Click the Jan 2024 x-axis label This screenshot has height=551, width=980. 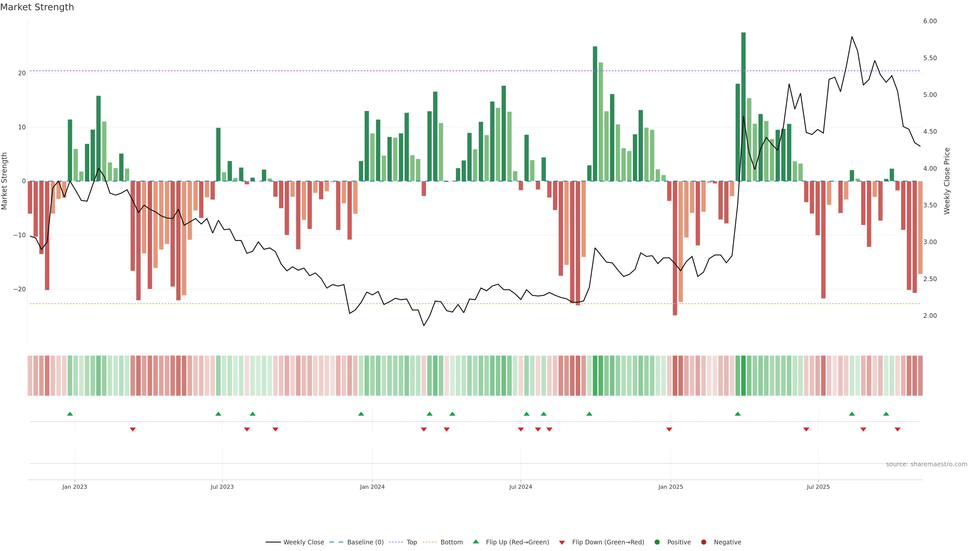372,487
